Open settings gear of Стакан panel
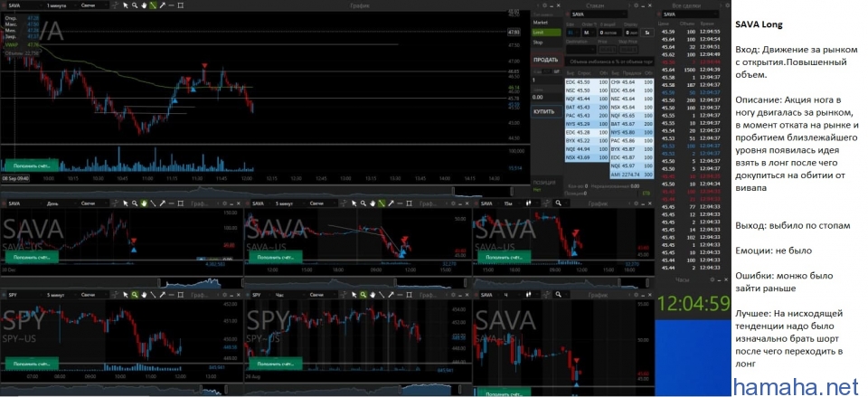 coord(636,5)
